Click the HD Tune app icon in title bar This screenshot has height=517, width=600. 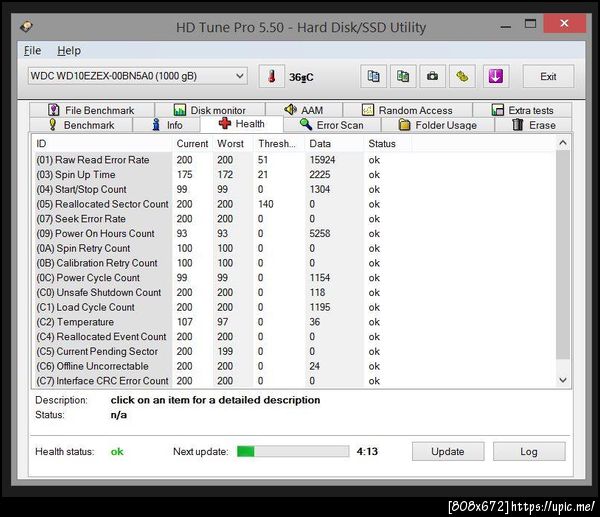[x=27, y=26]
